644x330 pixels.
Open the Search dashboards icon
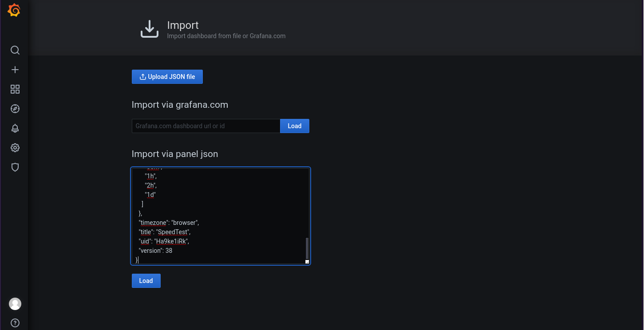click(15, 50)
